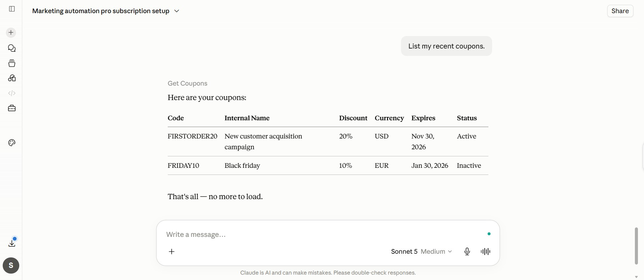This screenshot has width=644, height=280.
Task: Click the "Here are your coupons:" text
Action: pos(207,97)
